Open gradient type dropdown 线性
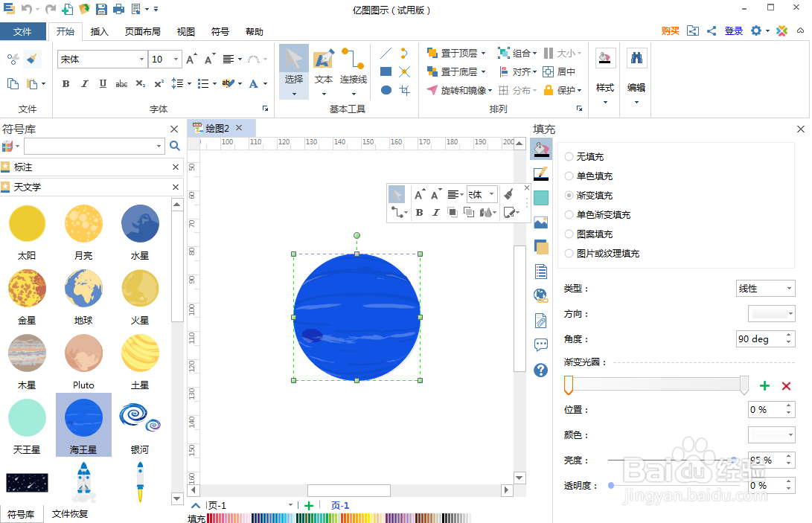Screen dimensions: 812x523 click(766, 289)
